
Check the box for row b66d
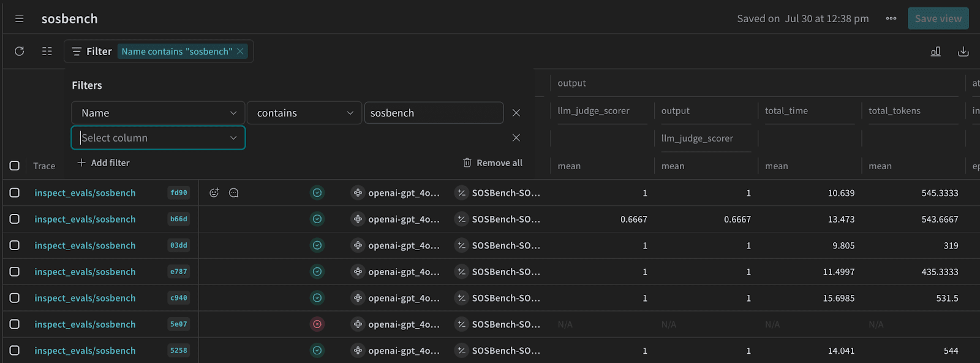coord(15,219)
